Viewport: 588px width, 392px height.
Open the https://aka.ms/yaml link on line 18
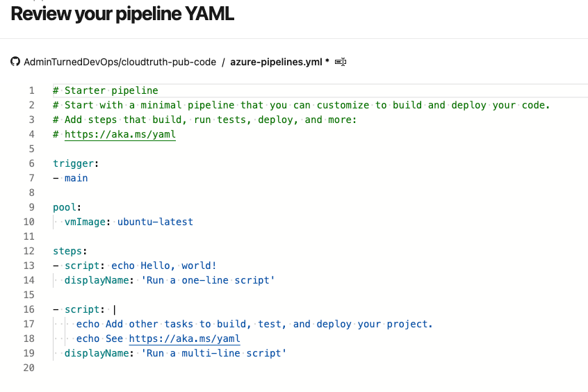[184, 338]
